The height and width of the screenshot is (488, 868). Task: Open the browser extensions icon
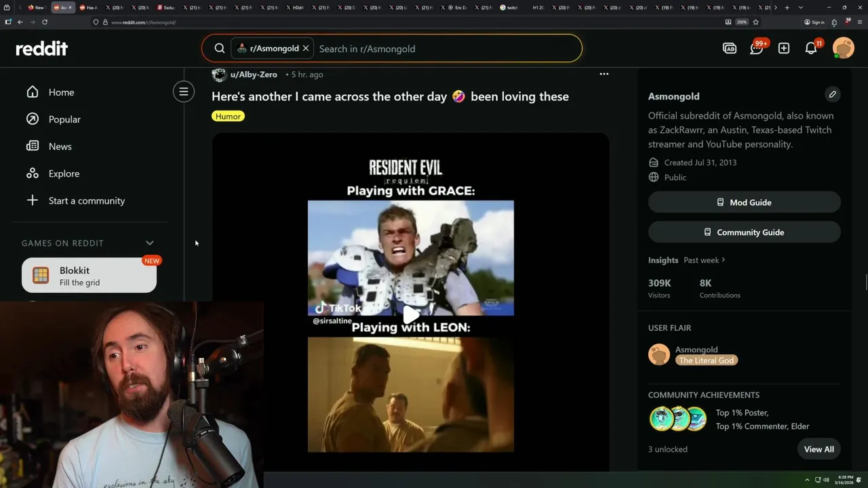pos(834,22)
